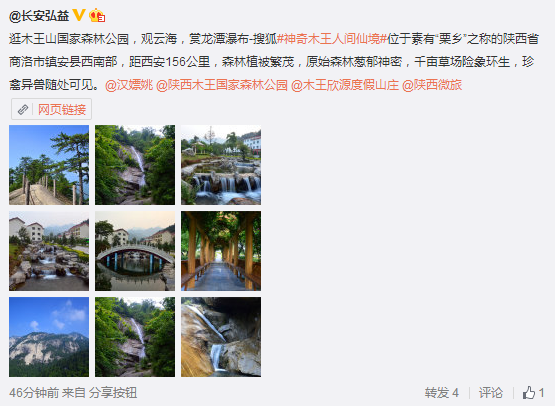Open the blue sky mountain peak photo
This screenshot has height=406, width=555.
(49, 337)
